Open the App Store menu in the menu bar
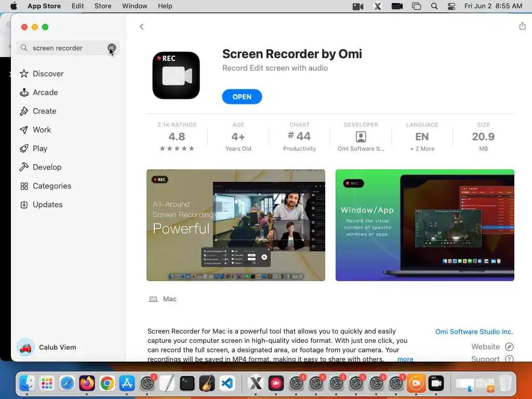Image resolution: width=532 pixels, height=399 pixels. coord(44,6)
